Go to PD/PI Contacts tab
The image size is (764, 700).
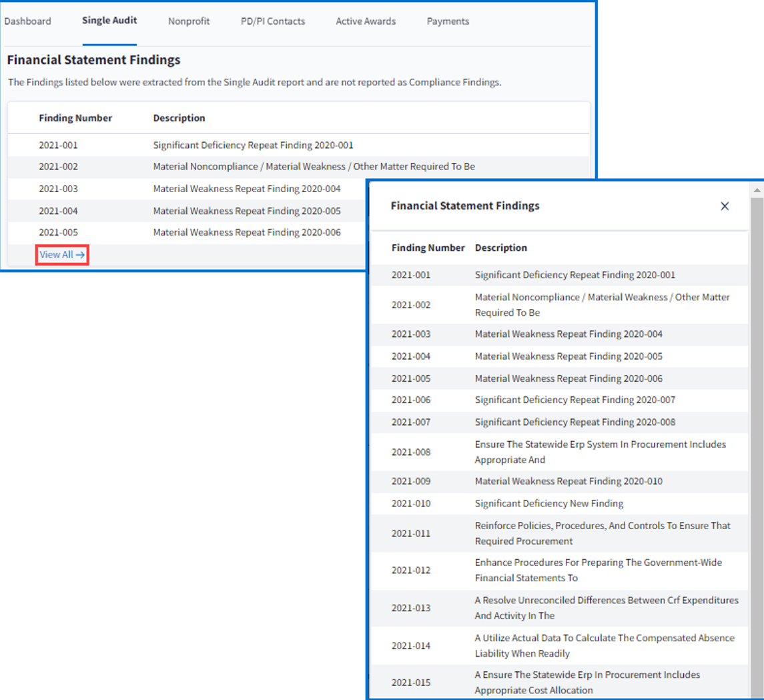click(273, 21)
